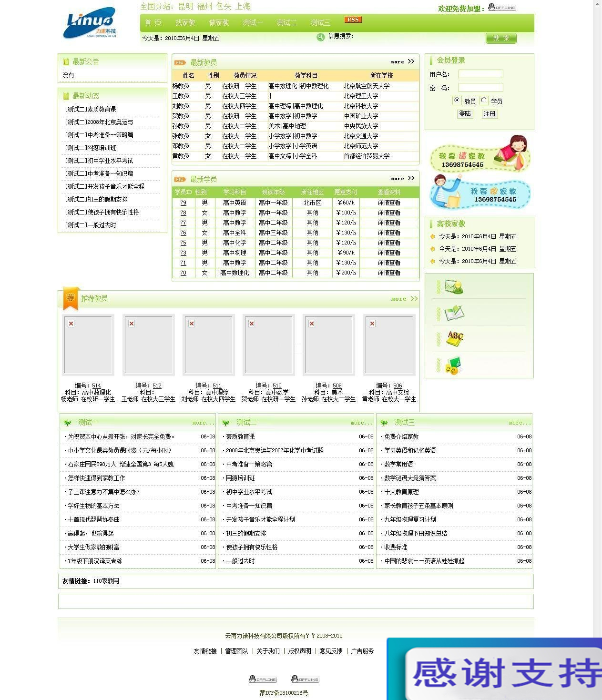Open 版权声明 in the footer
The height and width of the screenshot is (700, 602).
pyautogui.click(x=299, y=651)
